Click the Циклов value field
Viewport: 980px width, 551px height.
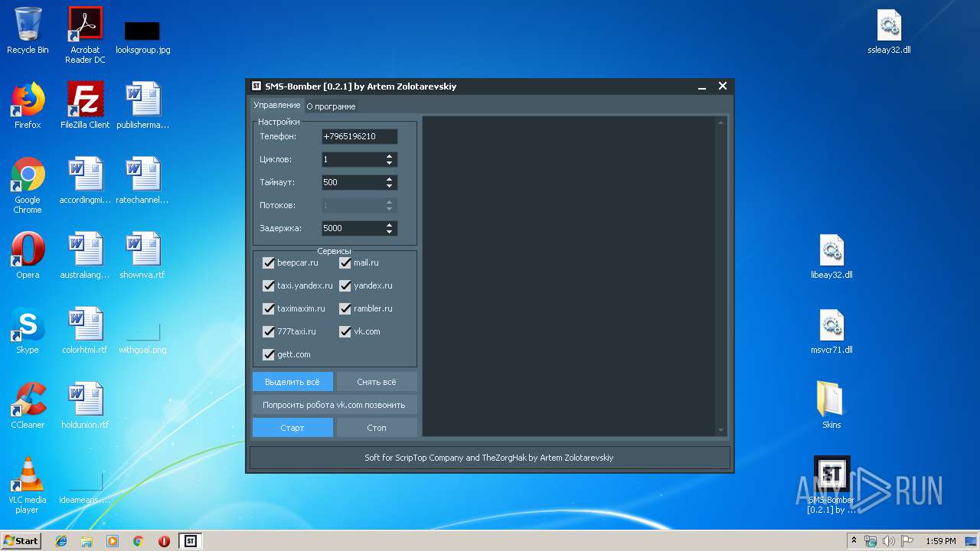tap(352, 159)
